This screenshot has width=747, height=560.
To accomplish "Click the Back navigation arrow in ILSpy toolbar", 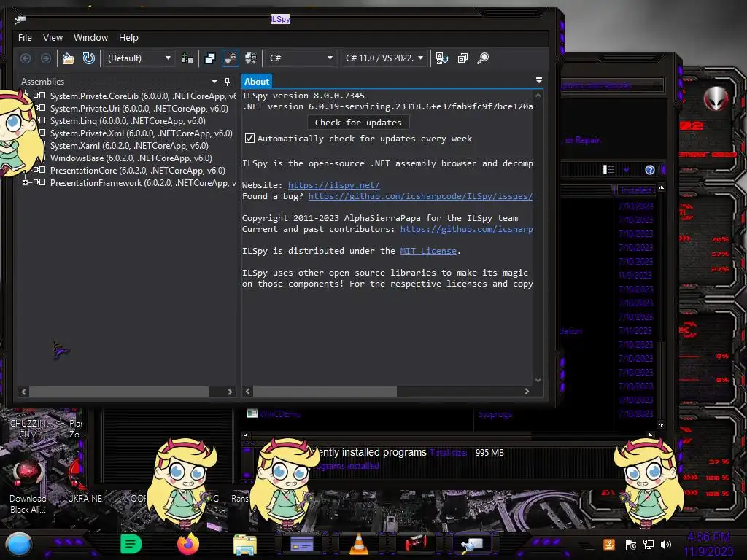I will pos(26,58).
